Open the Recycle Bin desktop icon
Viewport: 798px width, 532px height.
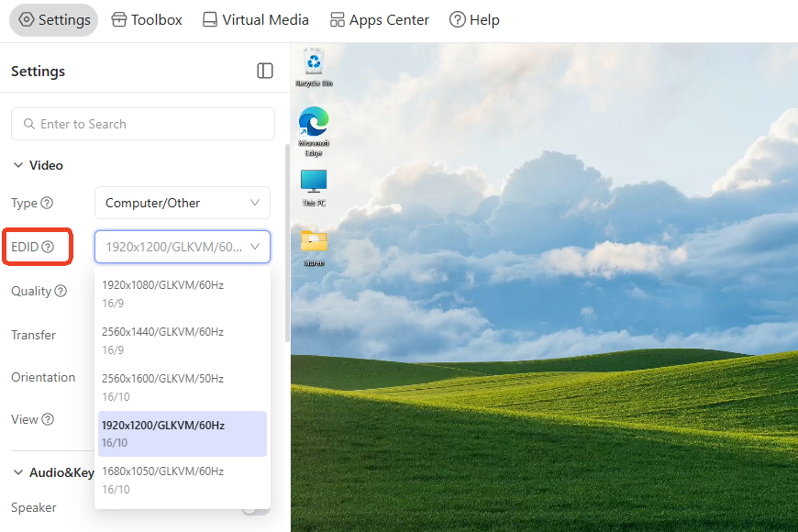(314, 67)
